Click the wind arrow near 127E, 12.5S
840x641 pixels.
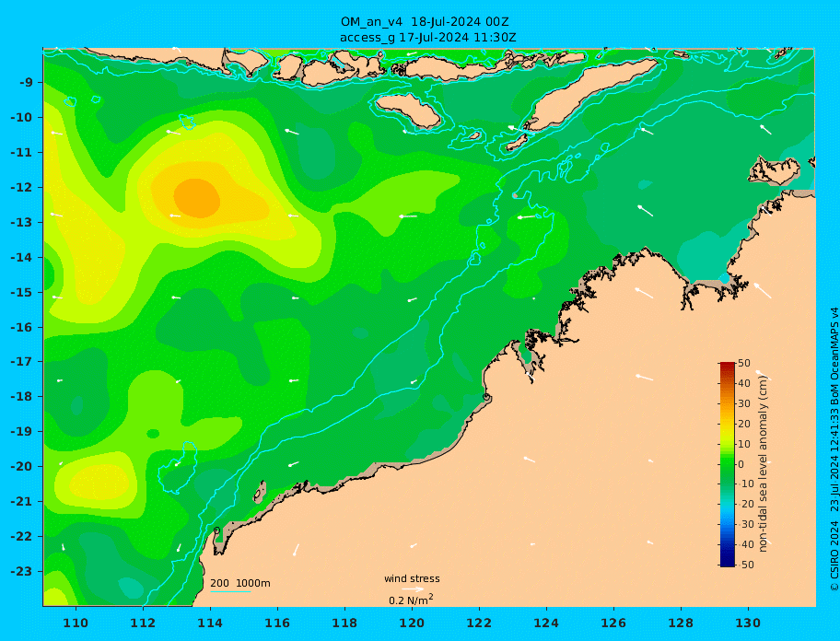click(x=646, y=211)
